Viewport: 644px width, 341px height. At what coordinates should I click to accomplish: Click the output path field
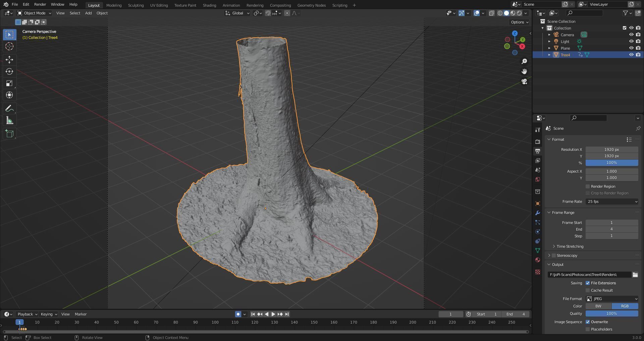[589, 275]
